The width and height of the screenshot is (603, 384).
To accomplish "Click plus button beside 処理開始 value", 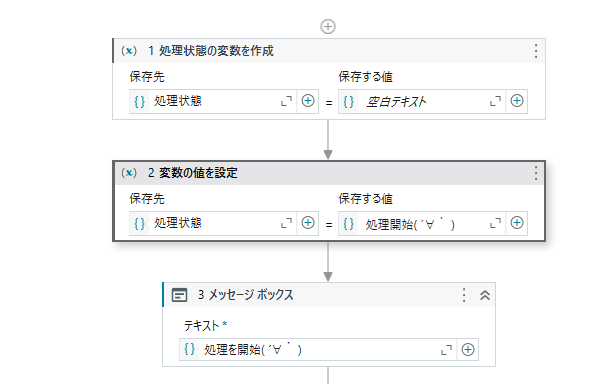I will tap(516, 223).
